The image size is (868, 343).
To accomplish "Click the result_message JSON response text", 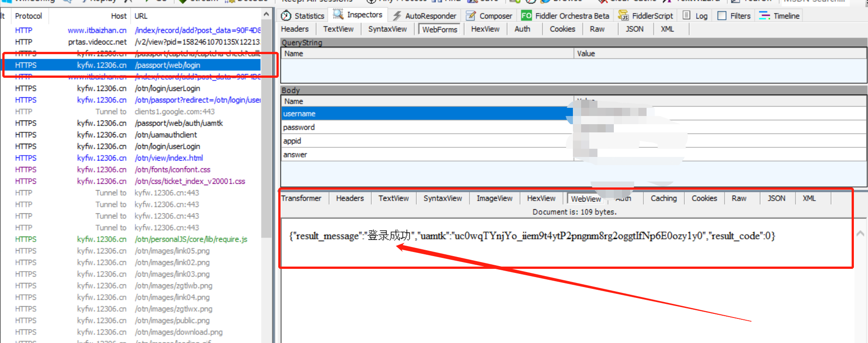I will pos(532,236).
